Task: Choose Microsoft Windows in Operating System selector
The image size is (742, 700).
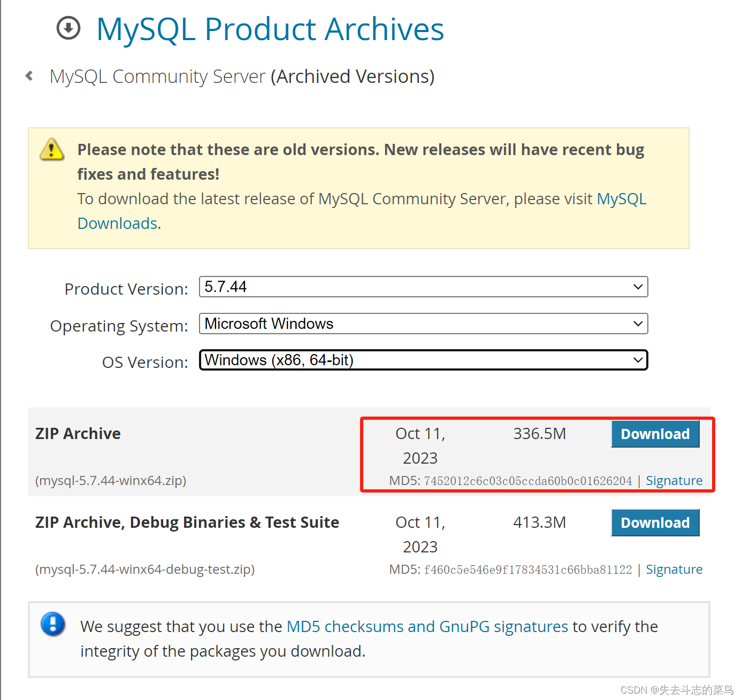Action: pyautogui.click(x=423, y=324)
